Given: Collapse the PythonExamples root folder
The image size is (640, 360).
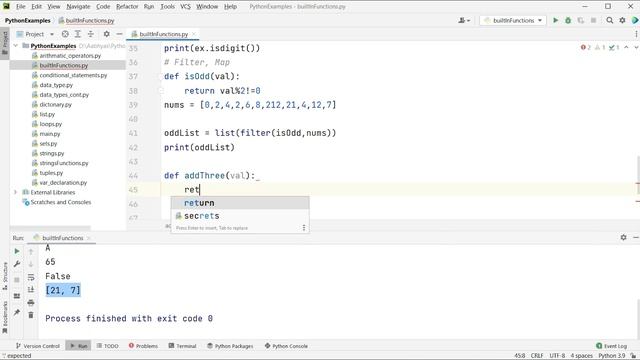Looking at the screenshot, I should [x=16, y=46].
